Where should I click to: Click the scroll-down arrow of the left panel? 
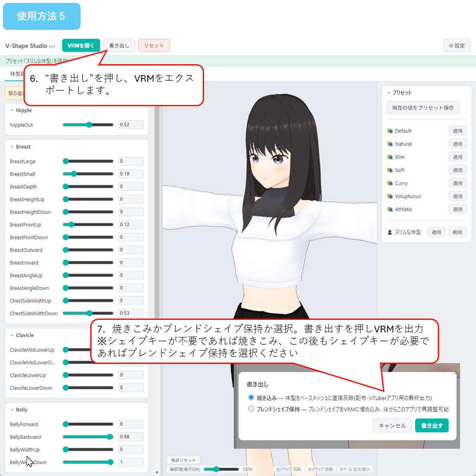pos(157,472)
